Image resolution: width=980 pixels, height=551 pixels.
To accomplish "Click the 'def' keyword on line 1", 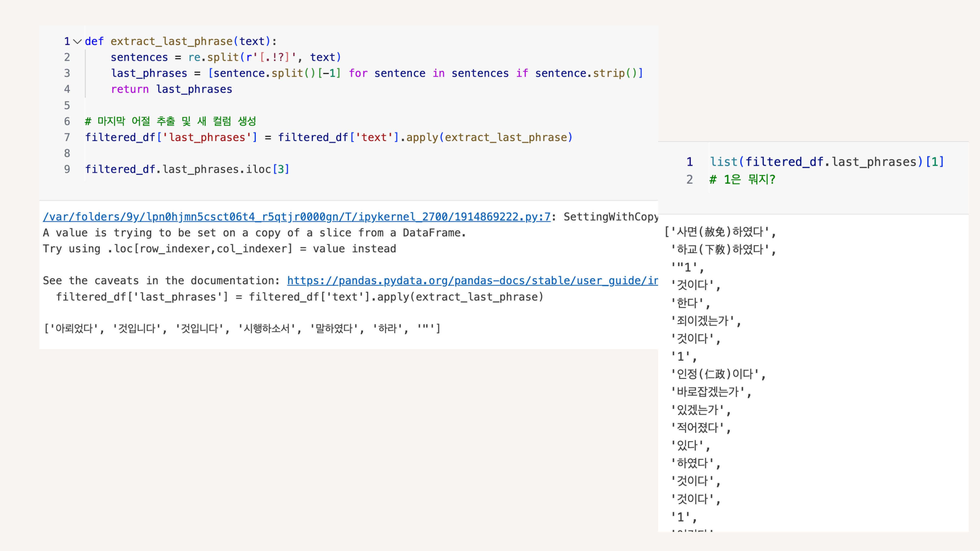I will pyautogui.click(x=94, y=41).
